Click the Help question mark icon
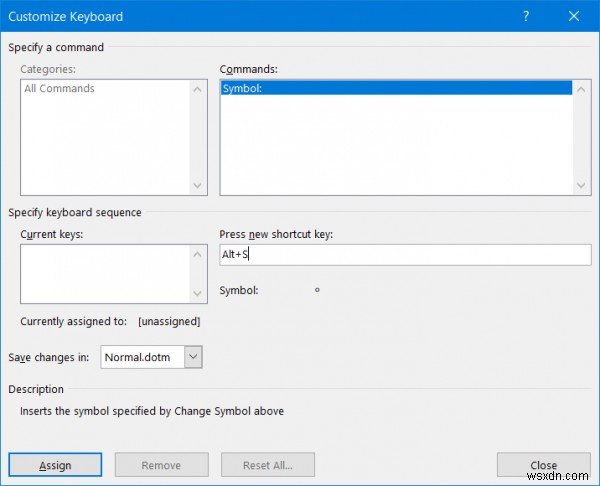 (x=526, y=16)
